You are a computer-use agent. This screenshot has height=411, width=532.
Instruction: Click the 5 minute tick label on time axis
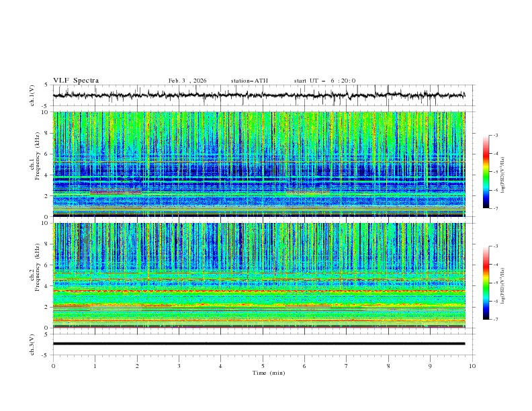click(263, 366)
